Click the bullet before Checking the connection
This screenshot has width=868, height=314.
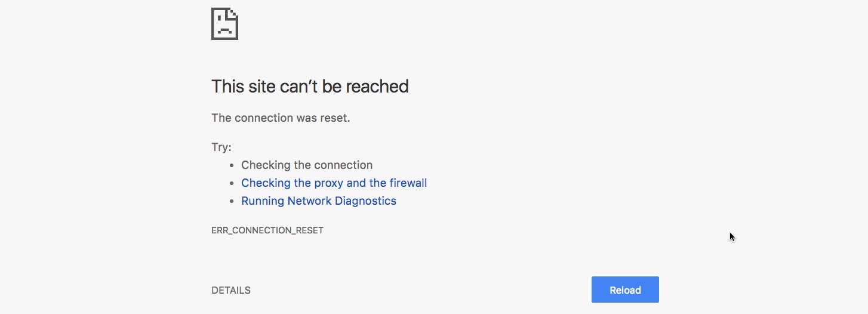click(x=232, y=165)
